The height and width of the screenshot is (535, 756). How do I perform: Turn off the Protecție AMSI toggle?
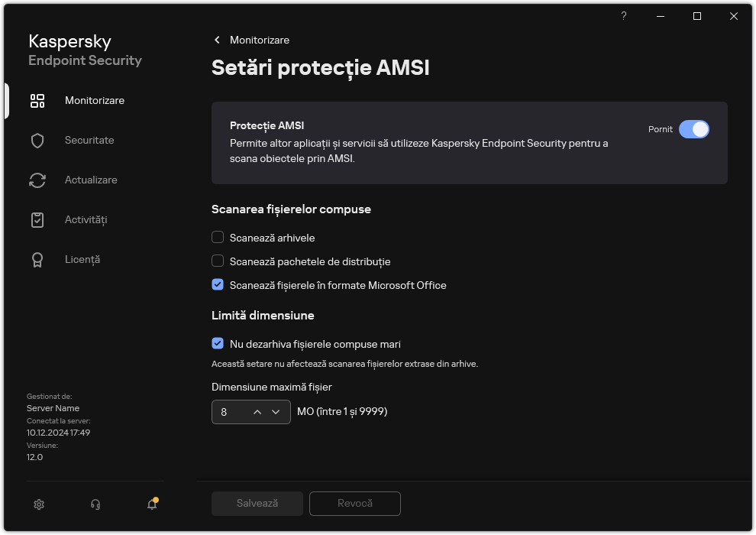tap(693, 129)
